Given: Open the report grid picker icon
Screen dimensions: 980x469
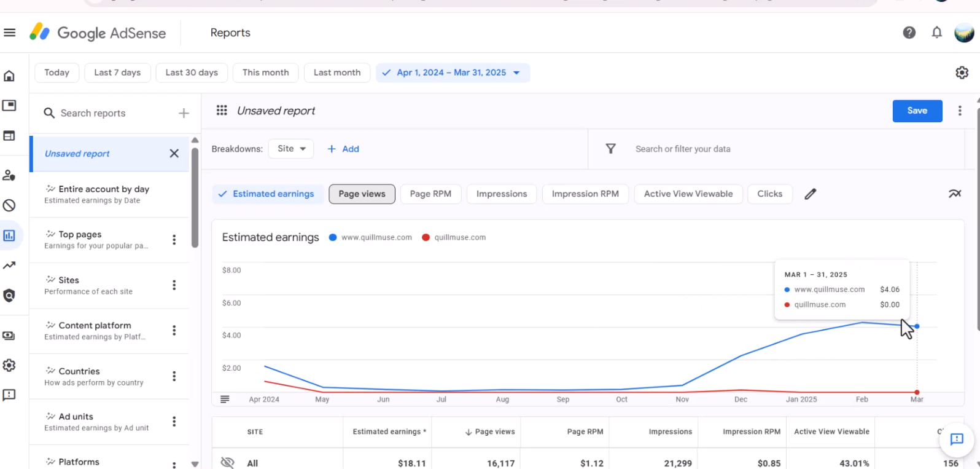Looking at the screenshot, I should (x=222, y=111).
